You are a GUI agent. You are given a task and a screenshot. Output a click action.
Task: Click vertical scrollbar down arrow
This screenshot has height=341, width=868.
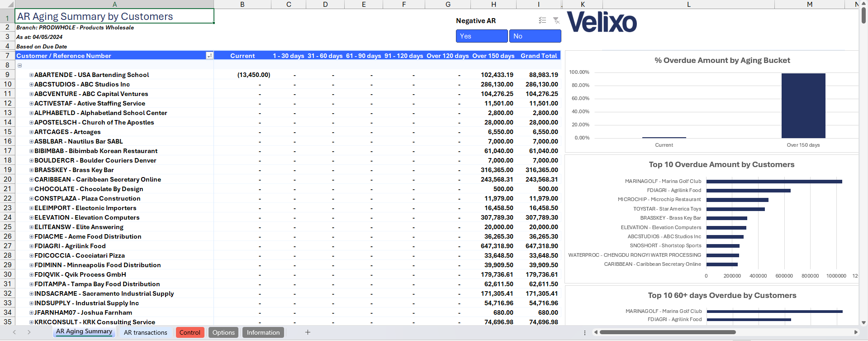point(863,322)
